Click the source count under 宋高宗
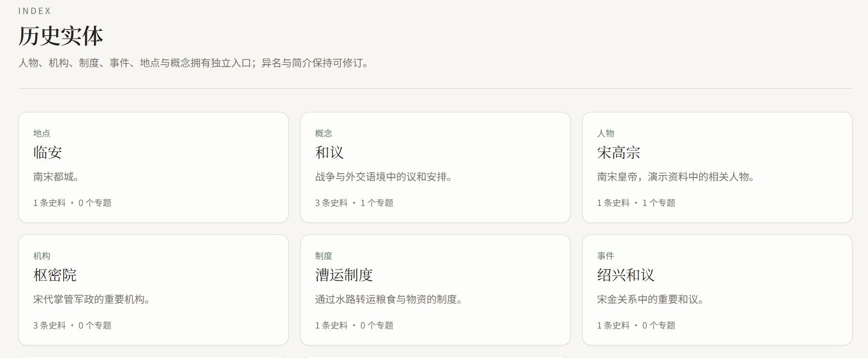 (x=614, y=203)
